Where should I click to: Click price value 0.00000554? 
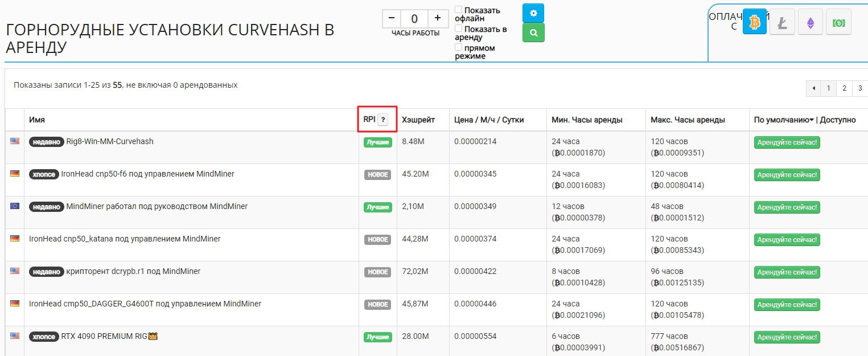475,336
